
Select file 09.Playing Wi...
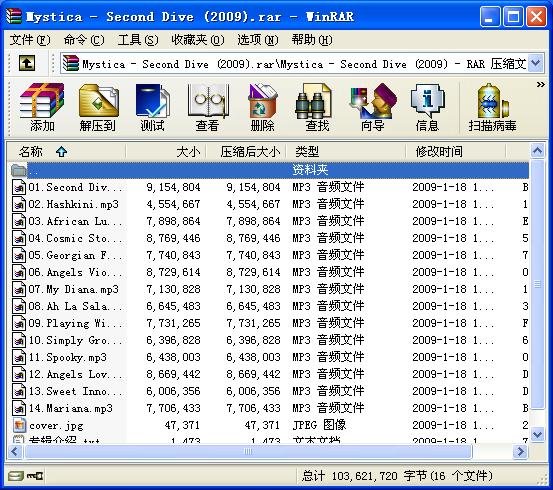(75, 323)
